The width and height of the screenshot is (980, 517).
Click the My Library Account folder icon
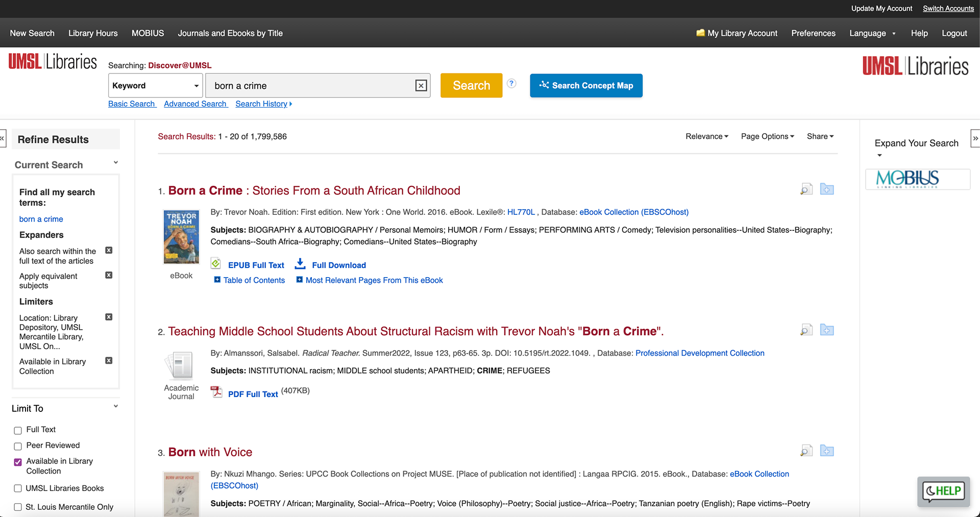click(700, 33)
